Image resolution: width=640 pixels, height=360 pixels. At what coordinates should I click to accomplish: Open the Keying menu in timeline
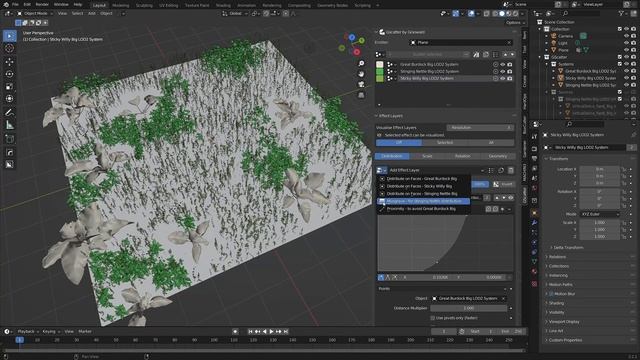(51, 331)
